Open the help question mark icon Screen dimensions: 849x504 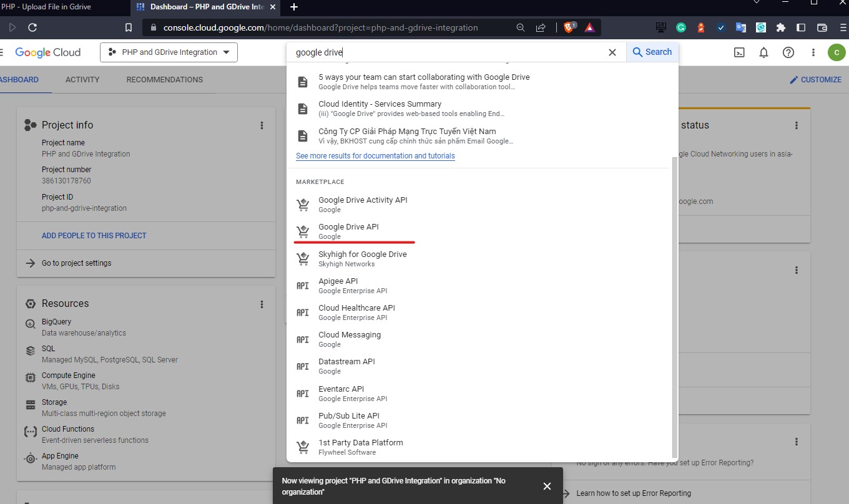click(788, 52)
